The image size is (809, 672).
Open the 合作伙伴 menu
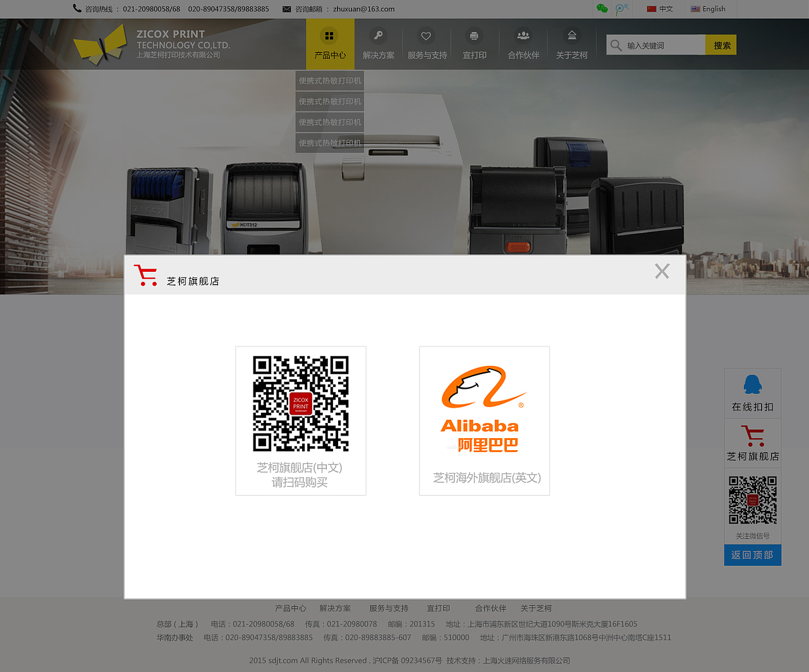pos(523,44)
